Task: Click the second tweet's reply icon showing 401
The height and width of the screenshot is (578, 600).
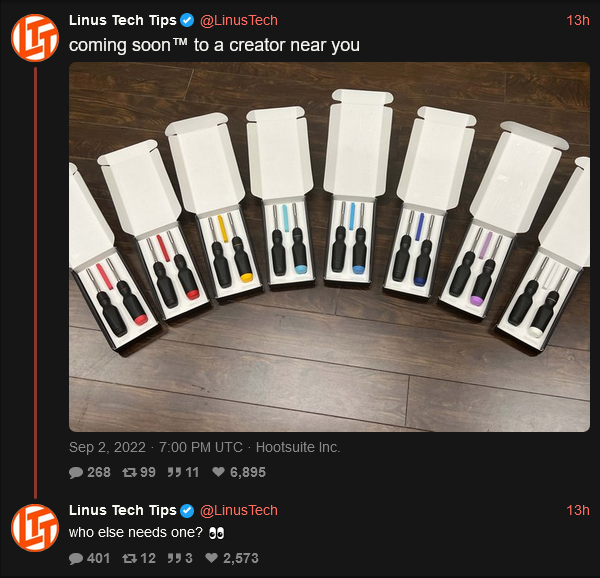Action: 76,558
